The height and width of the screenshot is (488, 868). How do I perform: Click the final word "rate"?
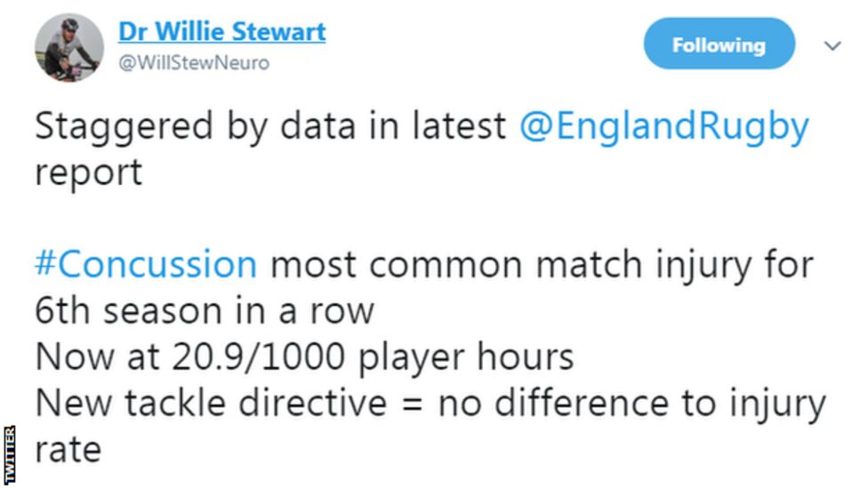68,450
